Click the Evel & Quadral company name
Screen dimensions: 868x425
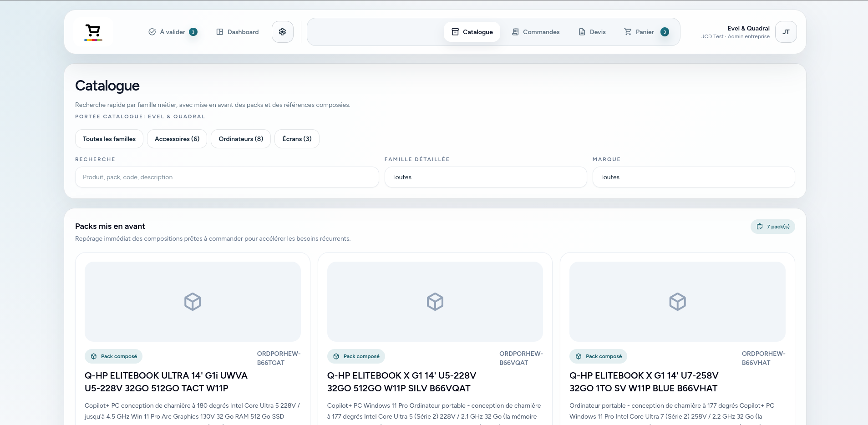click(748, 28)
